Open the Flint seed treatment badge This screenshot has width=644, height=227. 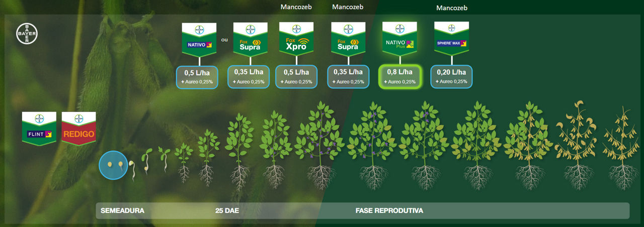tap(39, 129)
